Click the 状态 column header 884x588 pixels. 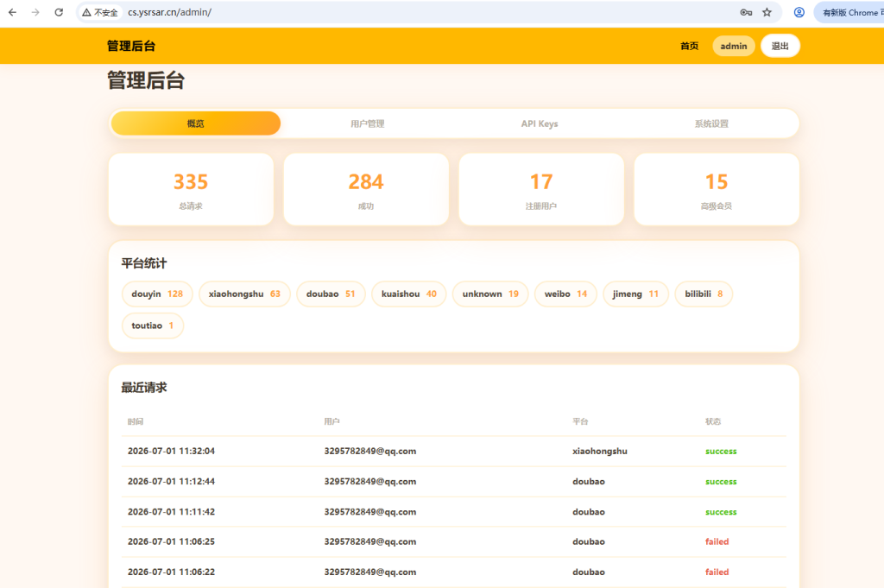click(x=712, y=421)
